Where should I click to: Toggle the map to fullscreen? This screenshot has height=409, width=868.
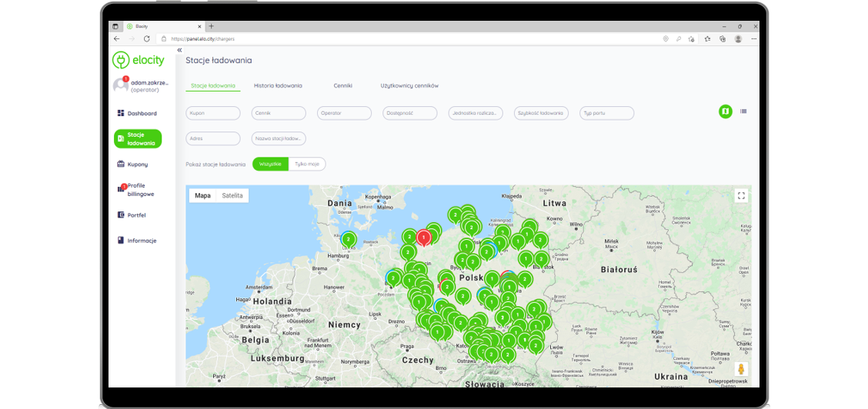tap(741, 195)
